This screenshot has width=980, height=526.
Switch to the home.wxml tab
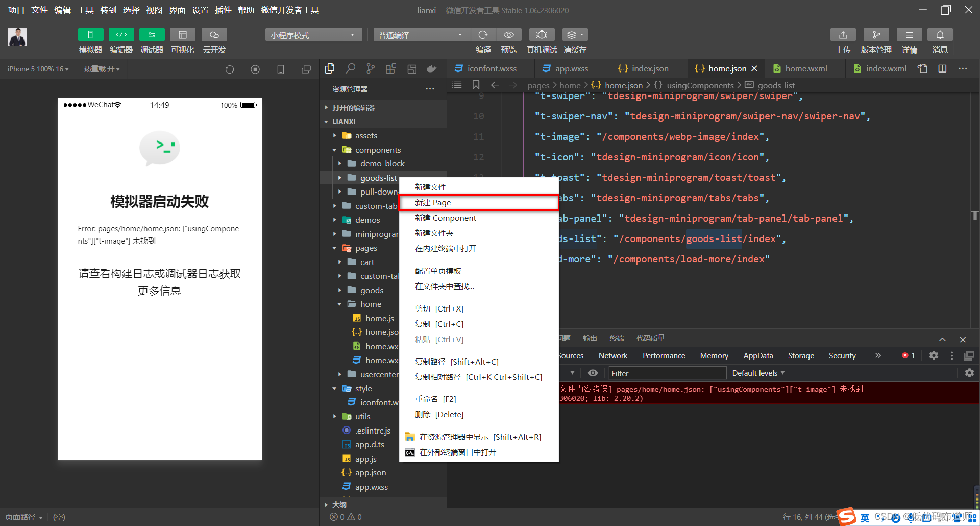click(805, 68)
